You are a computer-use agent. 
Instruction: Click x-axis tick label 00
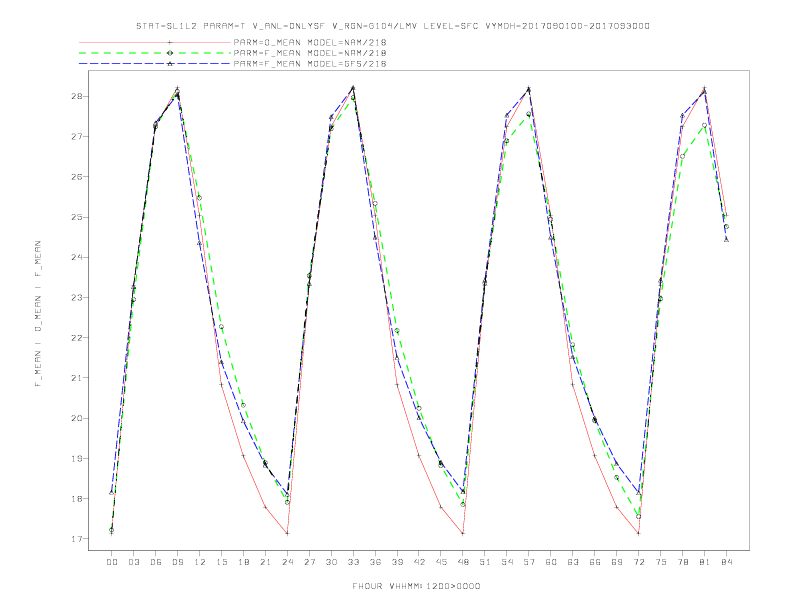click(x=112, y=562)
